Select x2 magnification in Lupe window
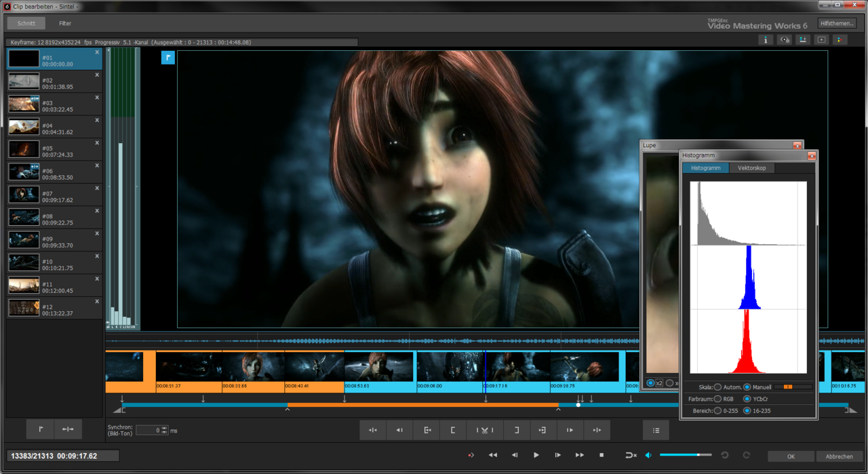The image size is (868, 474). point(651,383)
